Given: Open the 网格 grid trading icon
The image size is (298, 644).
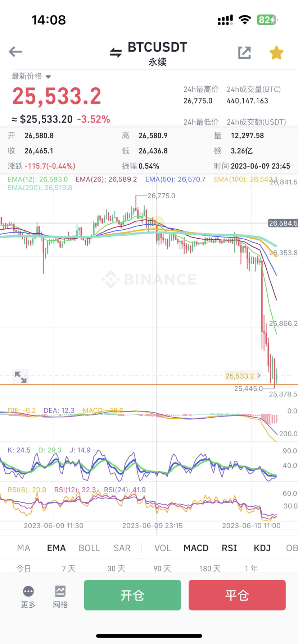Looking at the screenshot, I should 60,597.
